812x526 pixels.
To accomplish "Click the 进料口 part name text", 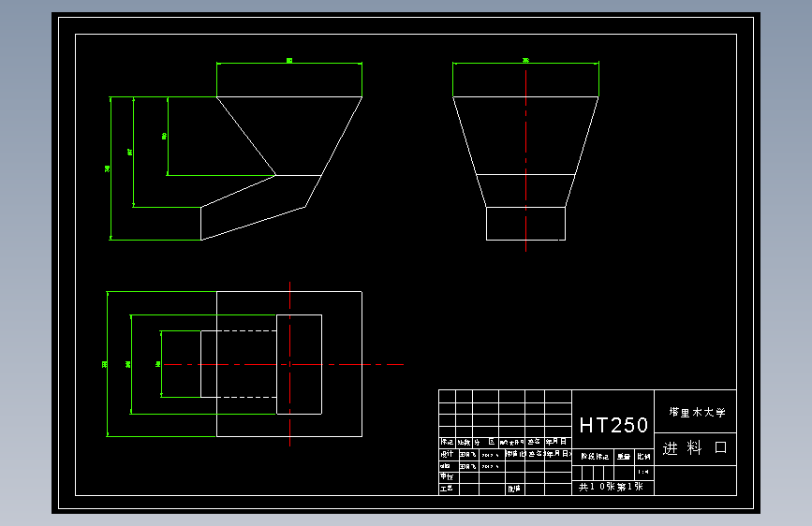I will pyautogui.click(x=695, y=447).
